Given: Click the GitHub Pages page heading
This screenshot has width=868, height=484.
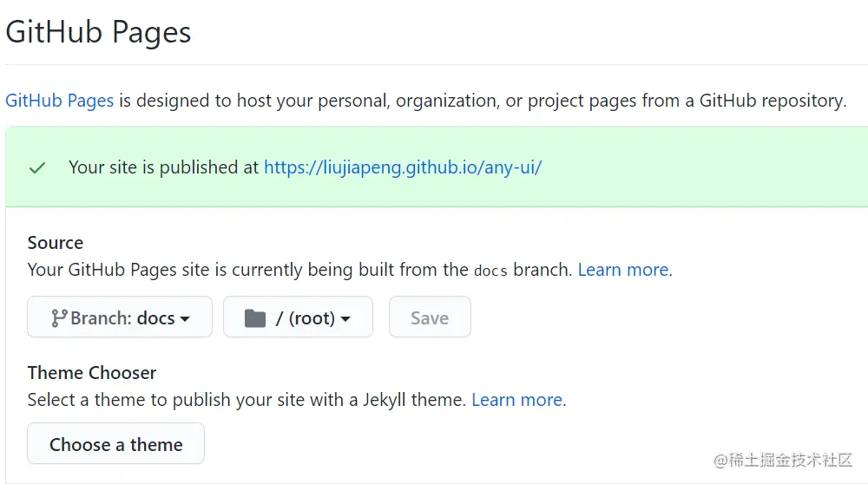Looking at the screenshot, I should click(x=98, y=32).
